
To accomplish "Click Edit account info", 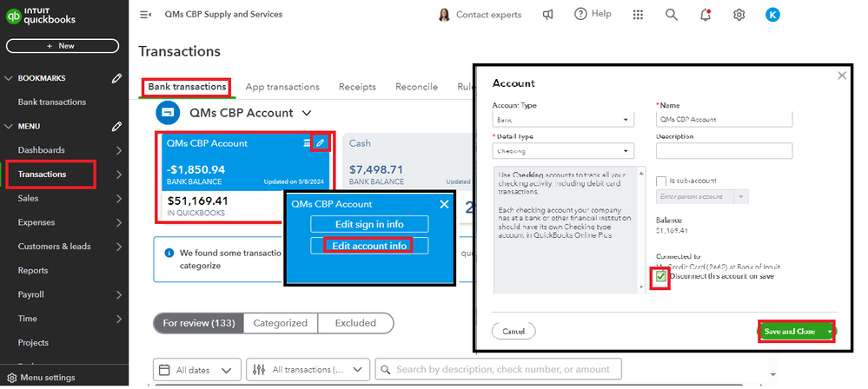I will [x=369, y=246].
